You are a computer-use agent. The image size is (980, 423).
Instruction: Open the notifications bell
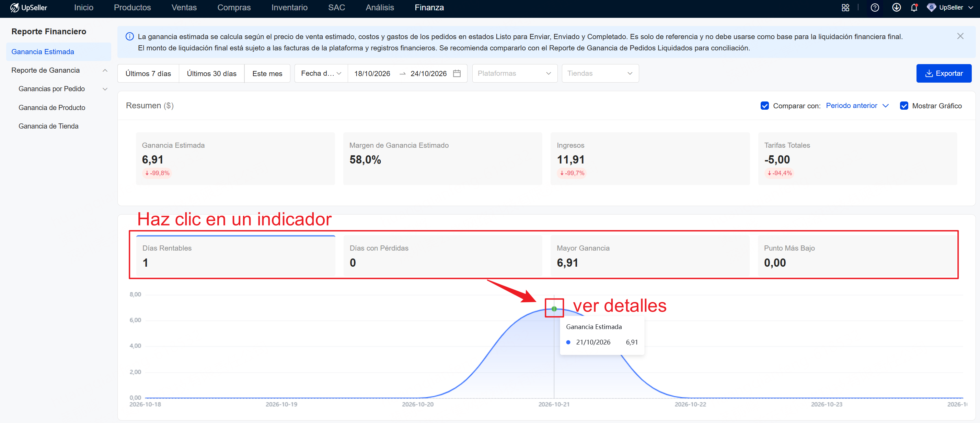[x=914, y=8]
